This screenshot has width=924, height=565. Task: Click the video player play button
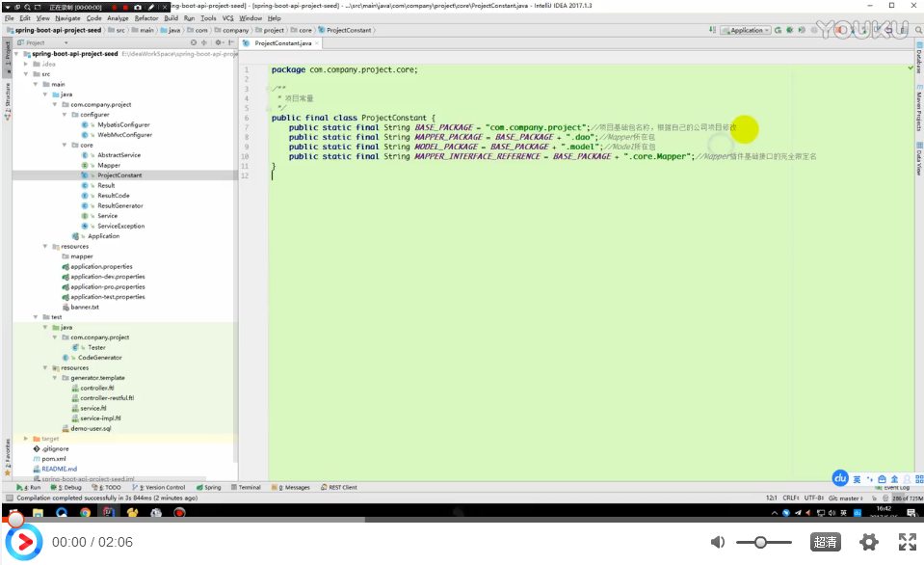(x=25, y=543)
